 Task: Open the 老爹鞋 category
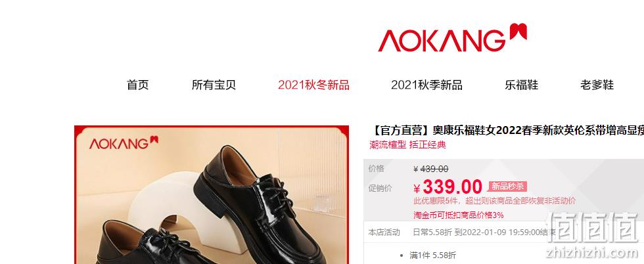click(x=597, y=85)
